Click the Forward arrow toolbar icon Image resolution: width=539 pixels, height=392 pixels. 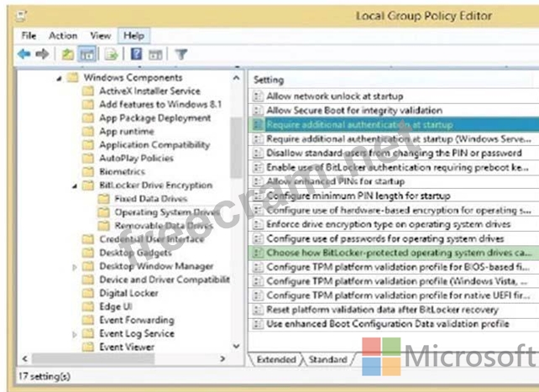coord(42,54)
